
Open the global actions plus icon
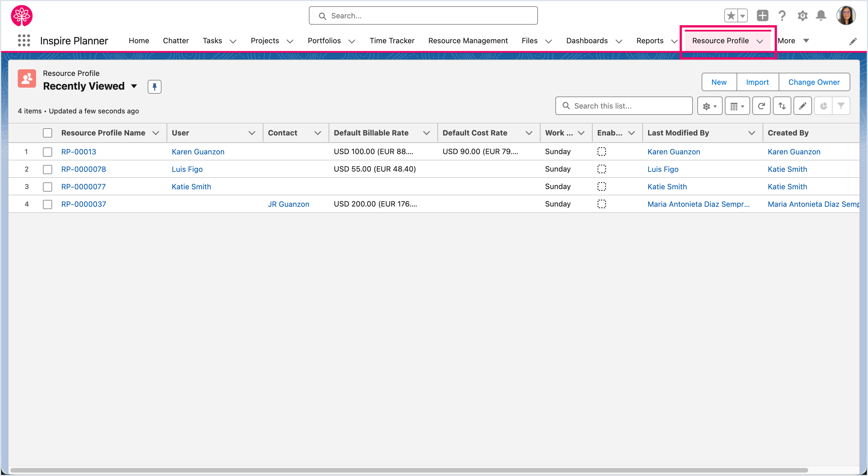[x=762, y=15]
